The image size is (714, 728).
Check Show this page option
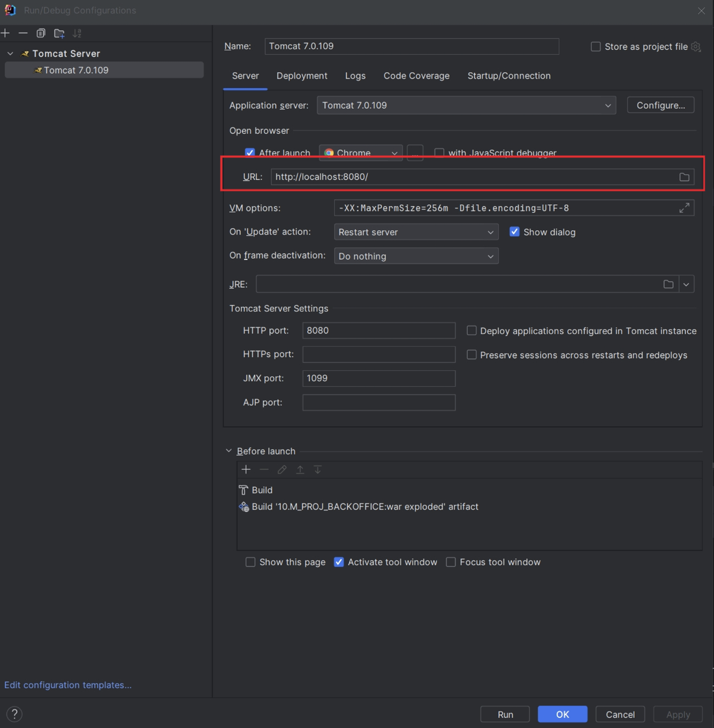(x=250, y=562)
